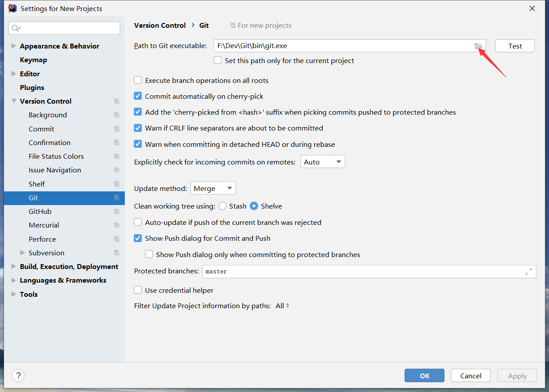The height and width of the screenshot is (392, 549).
Task: Click the project-level icon beside Issue Navigation
Action: [116, 170]
